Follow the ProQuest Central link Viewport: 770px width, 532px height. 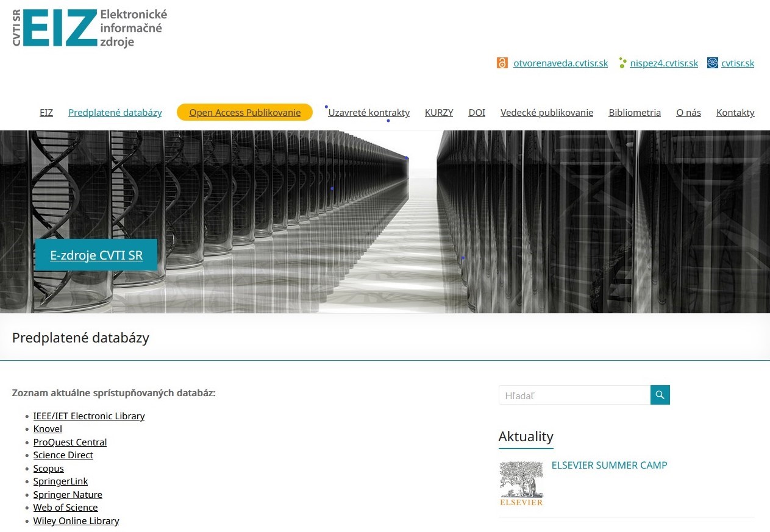[x=70, y=442]
